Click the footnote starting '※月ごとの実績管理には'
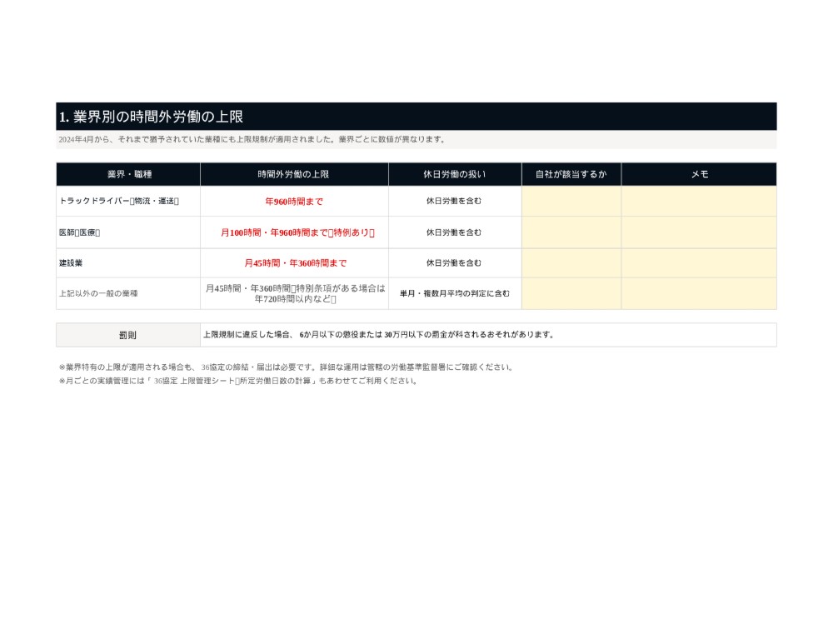This screenshot has height=644, width=833. 238,381
